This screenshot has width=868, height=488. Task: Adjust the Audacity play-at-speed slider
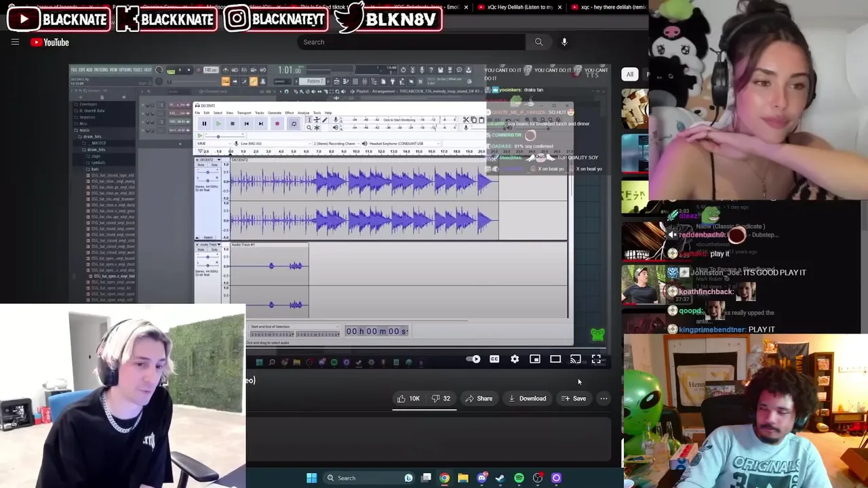pyautogui.click(x=219, y=136)
